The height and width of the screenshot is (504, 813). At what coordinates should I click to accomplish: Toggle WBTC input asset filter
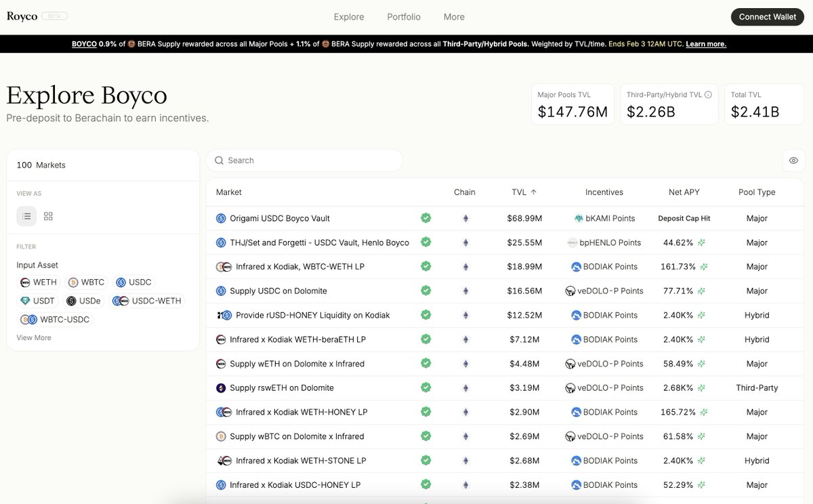(86, 282)
